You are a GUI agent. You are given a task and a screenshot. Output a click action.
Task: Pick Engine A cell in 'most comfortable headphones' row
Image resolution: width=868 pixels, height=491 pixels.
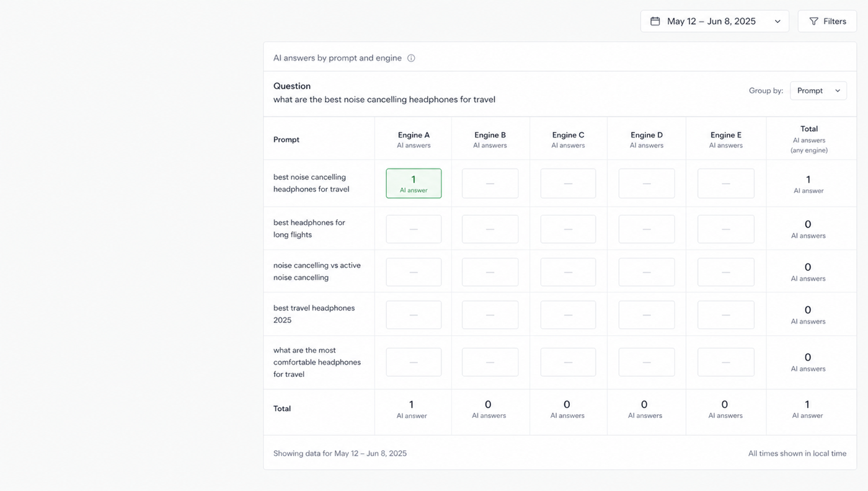(414, 362)
